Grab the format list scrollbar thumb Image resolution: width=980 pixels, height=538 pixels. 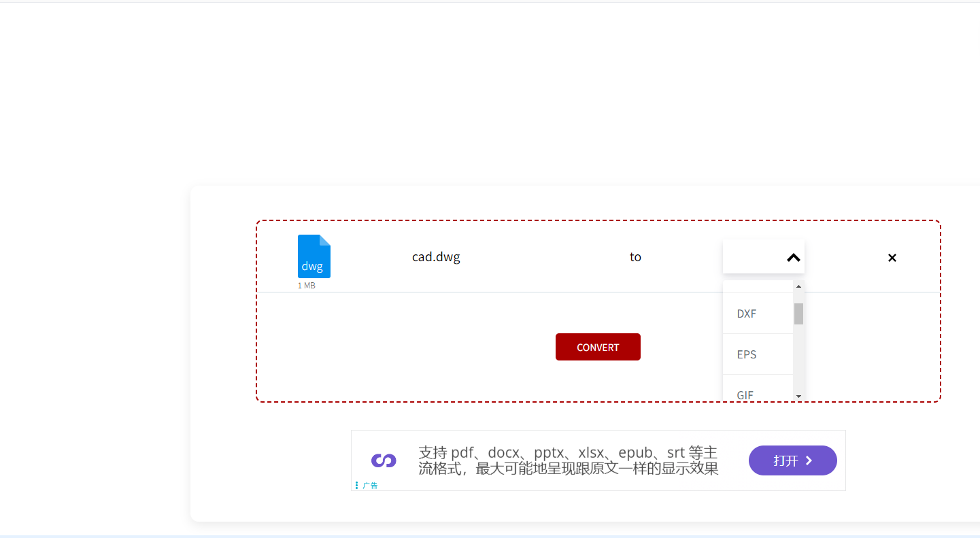pyautogui.click(x=798, y=314)
